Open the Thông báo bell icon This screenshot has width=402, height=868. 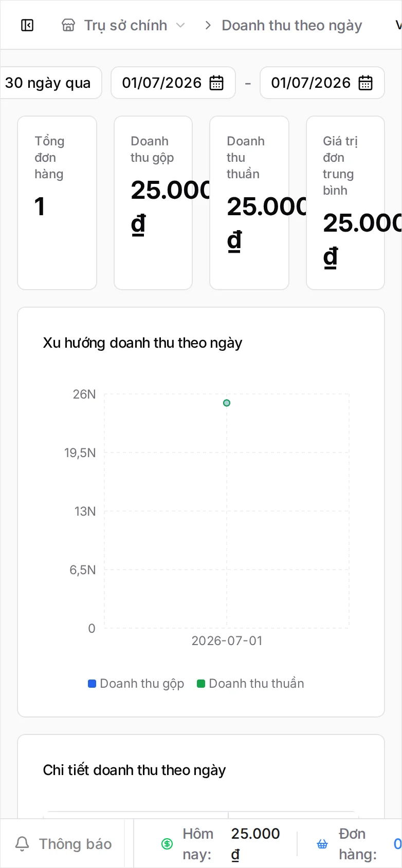(x=22, y=844)
